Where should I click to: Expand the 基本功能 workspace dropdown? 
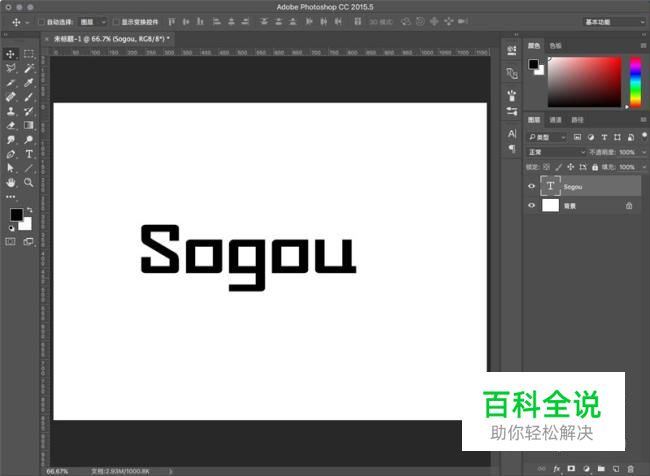click(613, 21)
